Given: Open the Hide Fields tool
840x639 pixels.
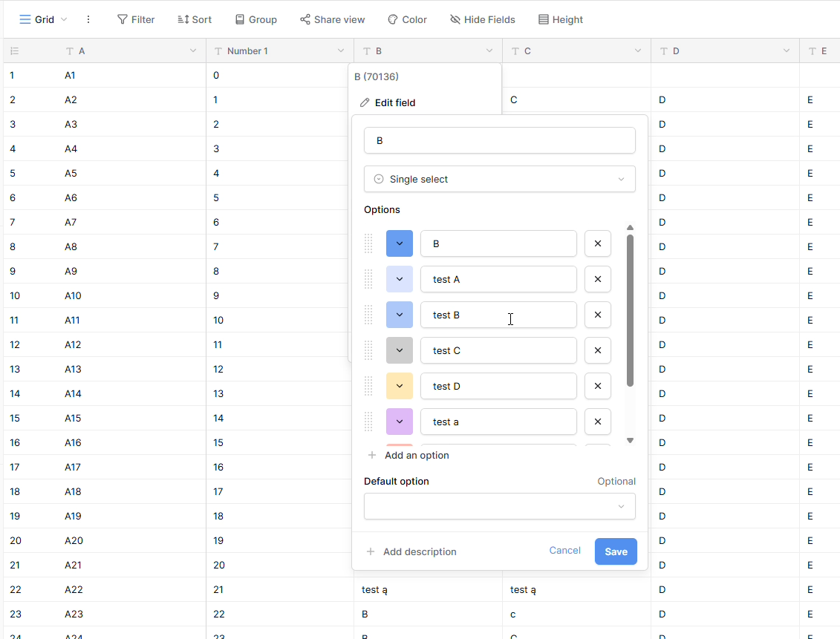Looking at the screenshot, I should 483,20.
